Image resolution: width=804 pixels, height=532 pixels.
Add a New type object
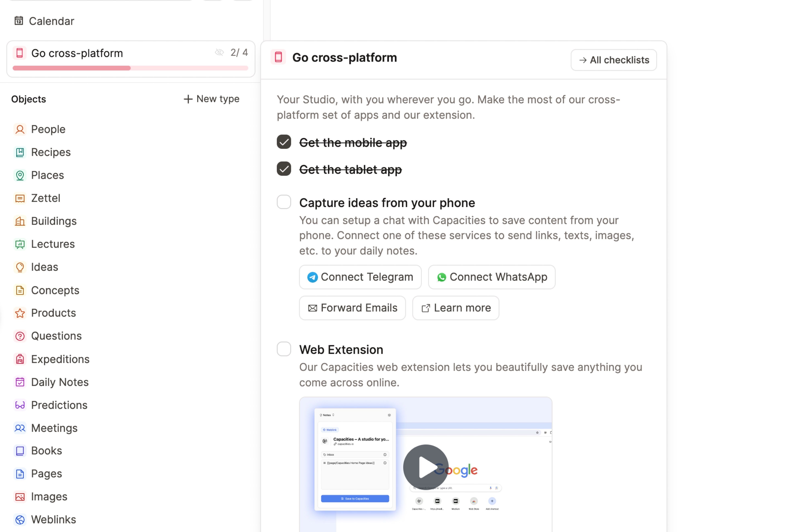pyautogui.click(x=211, y=99)
